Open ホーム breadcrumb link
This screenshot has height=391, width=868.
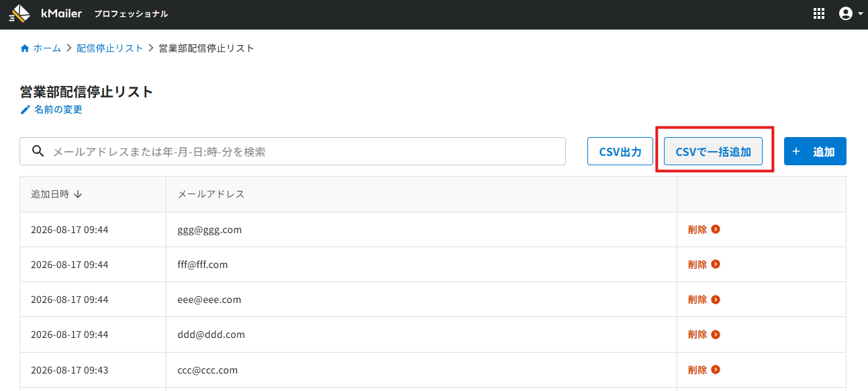47,48
